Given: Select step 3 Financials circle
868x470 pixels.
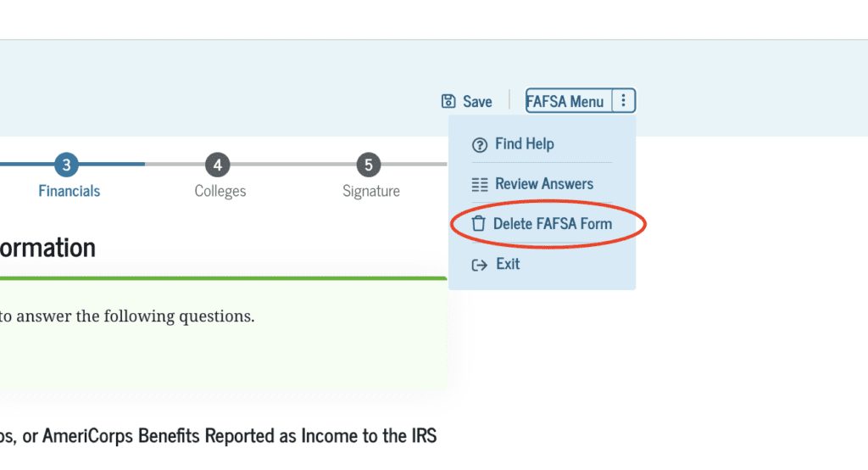Looking at the screenshot, I should coord(66,165).
